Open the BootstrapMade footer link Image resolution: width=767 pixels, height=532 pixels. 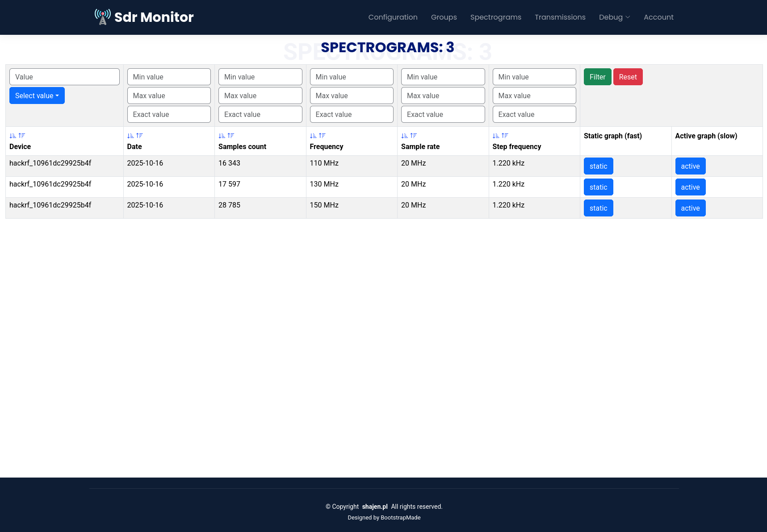[x=400, y=518]
